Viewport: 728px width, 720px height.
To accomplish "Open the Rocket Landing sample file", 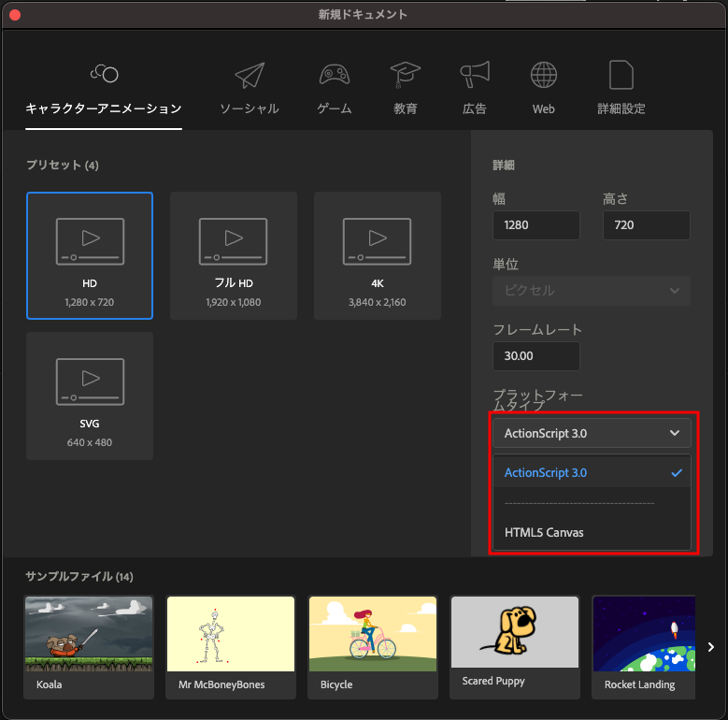I will coord(644,648).
